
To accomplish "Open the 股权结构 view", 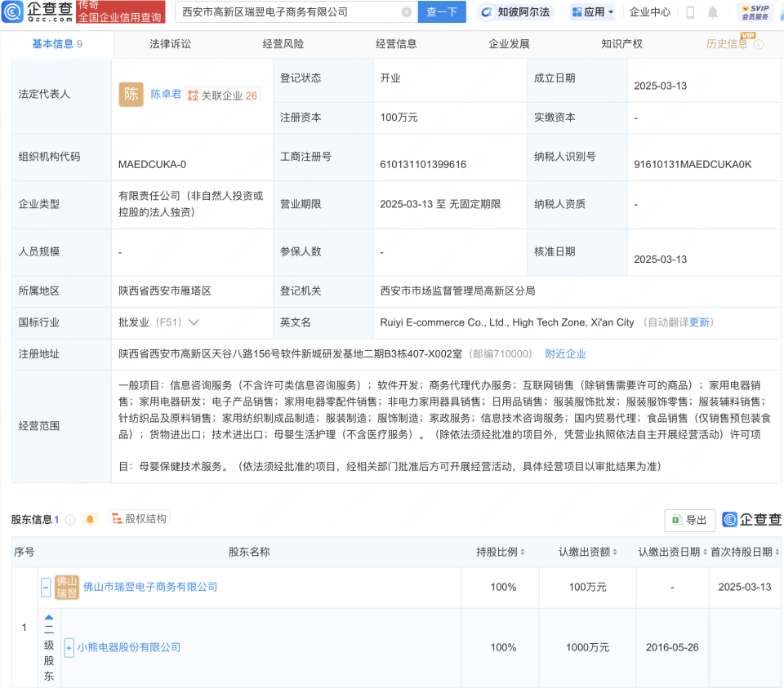I will click(139, 518).
